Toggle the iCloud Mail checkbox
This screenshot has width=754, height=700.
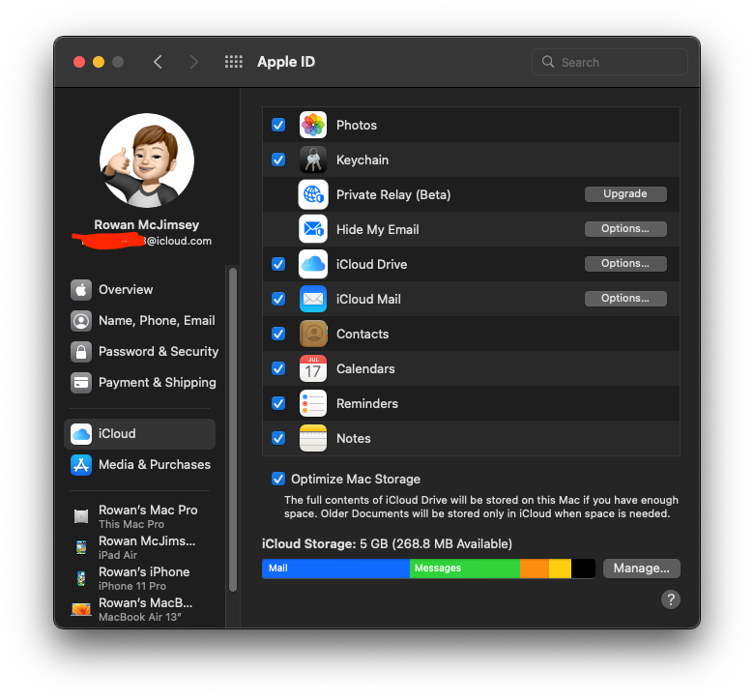278,299
